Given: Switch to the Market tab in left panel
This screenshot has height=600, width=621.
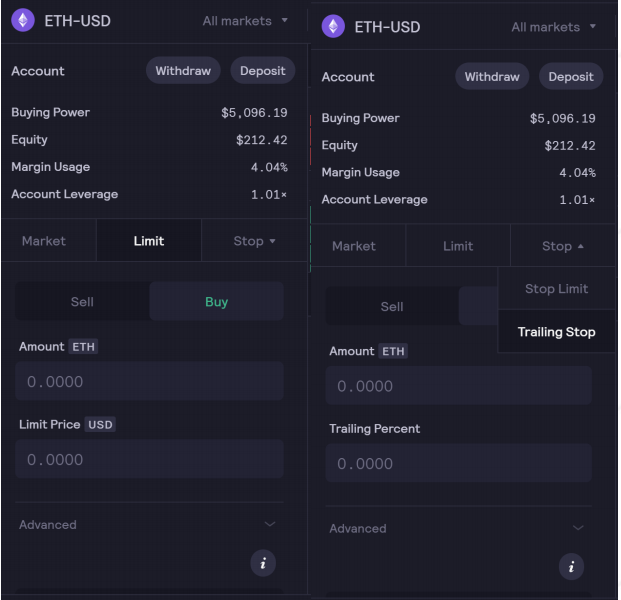Looking at the screenshot, I should click(x=44, y=241).
